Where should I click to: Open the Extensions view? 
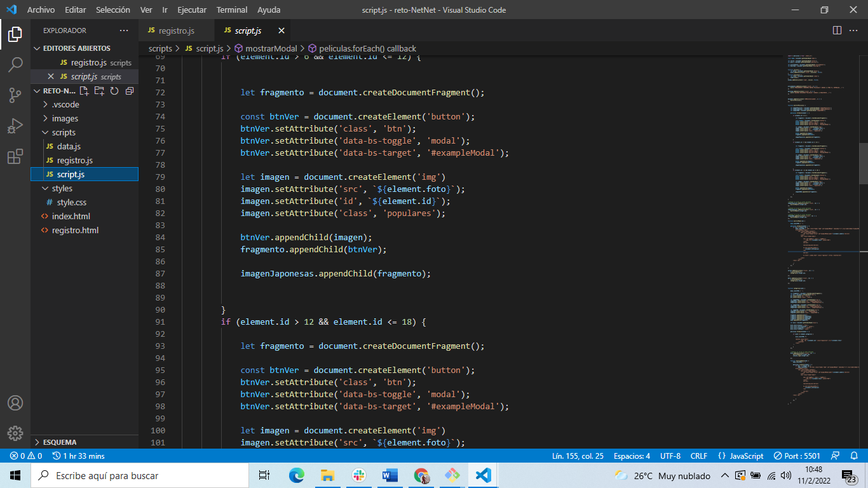15,157
